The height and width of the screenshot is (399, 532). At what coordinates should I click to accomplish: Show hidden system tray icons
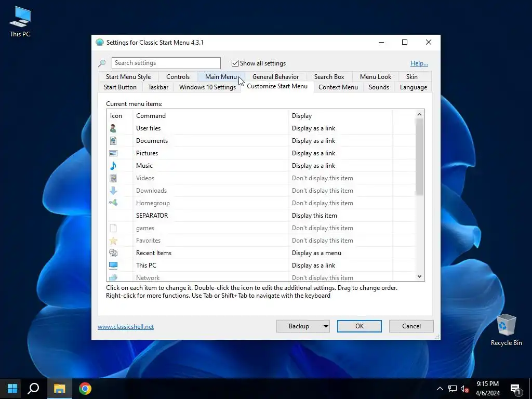(x=440, y=389)
